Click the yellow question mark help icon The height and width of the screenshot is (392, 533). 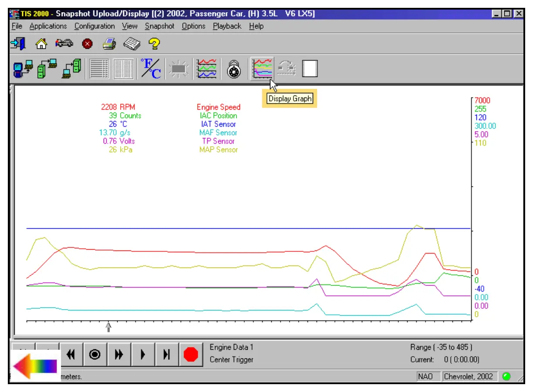tap(154, 44)
